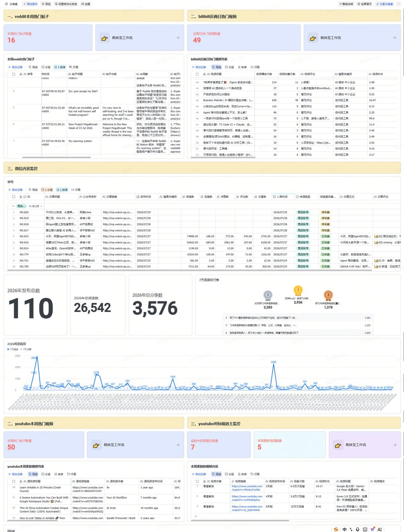Screen dimensions: 404x532
Task: Collapse the 竞品 group chevron in 微信 table
Action: click(13, 206)
